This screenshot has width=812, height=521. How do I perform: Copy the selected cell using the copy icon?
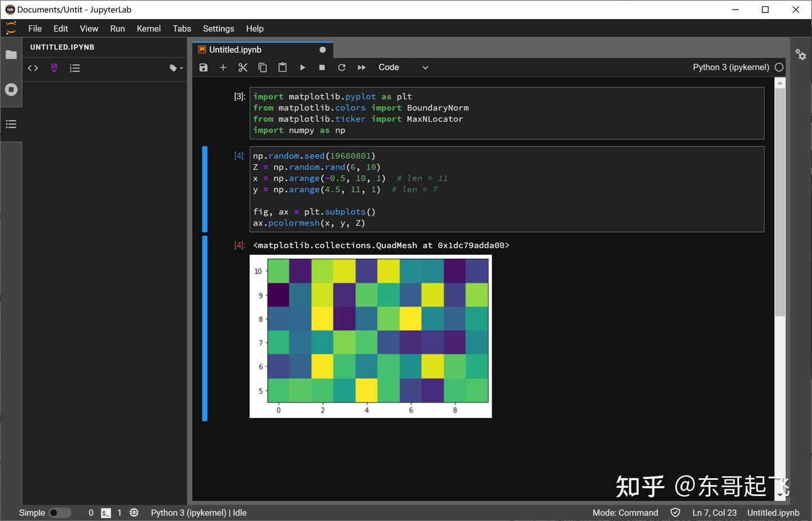pos(262,67)
